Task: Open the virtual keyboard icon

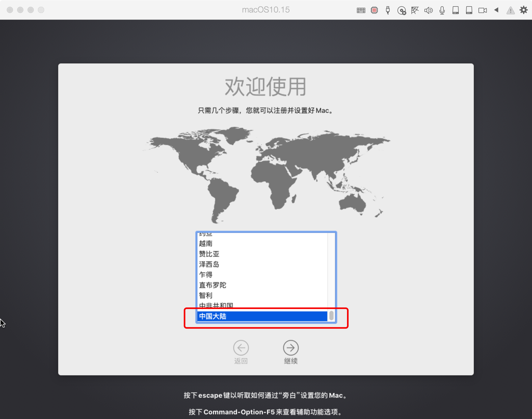Action: (x=361, y=10)
